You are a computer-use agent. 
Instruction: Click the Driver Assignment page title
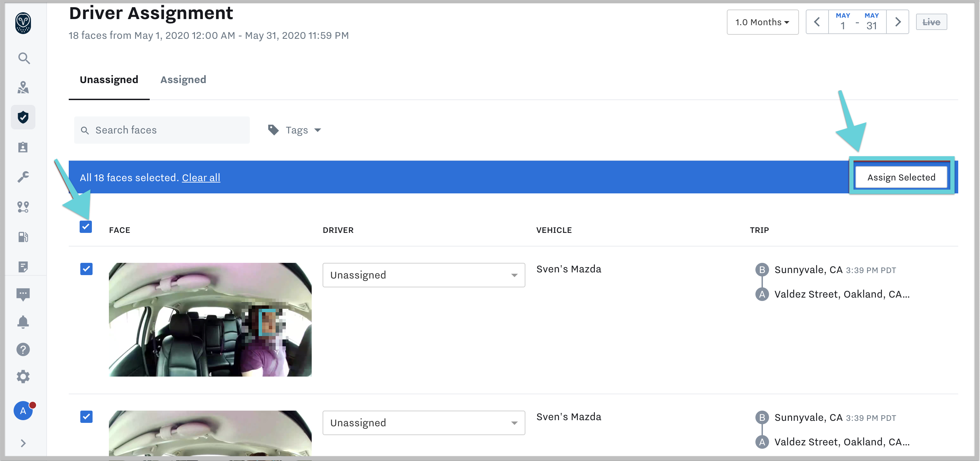coord(151,13)
